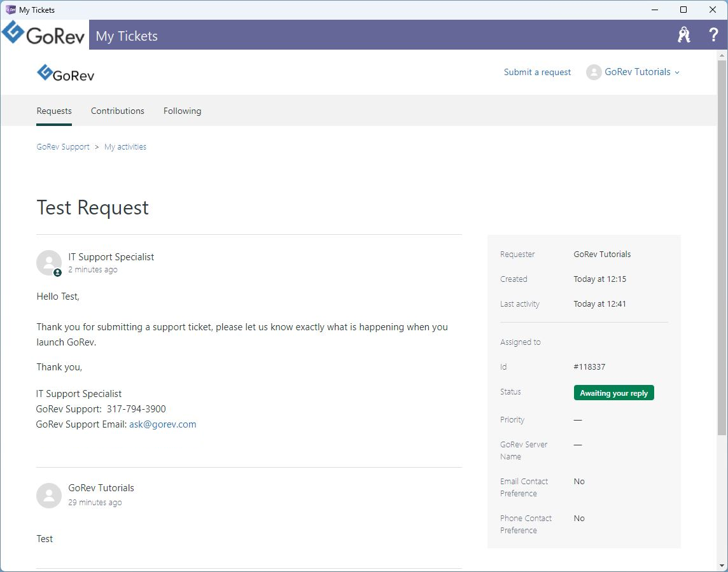Image resolution: width=728 pixels, height=572 pixels.
Task: Open the My activities breadcrumb link
Action: (x=125, y=147)
